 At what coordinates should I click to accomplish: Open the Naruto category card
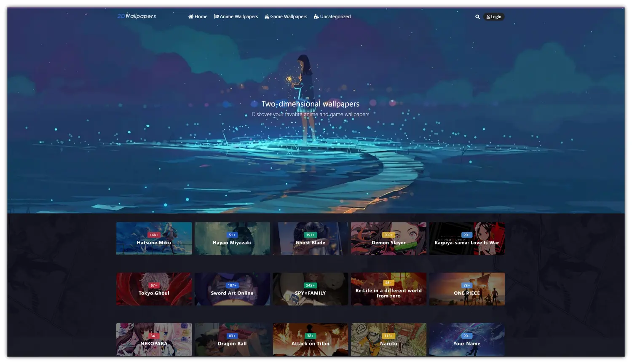[x=388, y=340]
